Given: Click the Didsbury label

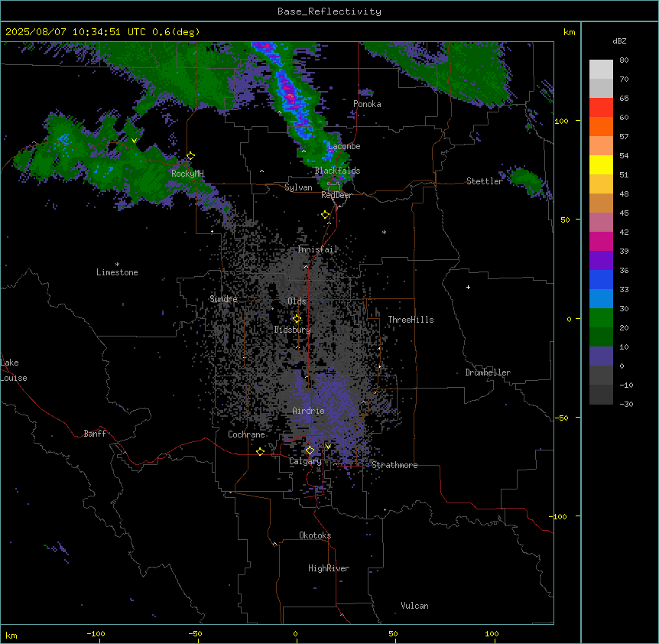Looking at the screenshot, I should coord(293,330).
